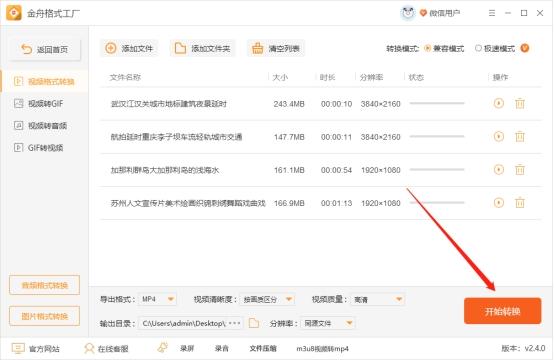Select file name 加那利群岛大加那利岛的浅海水
This screenshot has height=360, width=554.
tap(165, 170)
